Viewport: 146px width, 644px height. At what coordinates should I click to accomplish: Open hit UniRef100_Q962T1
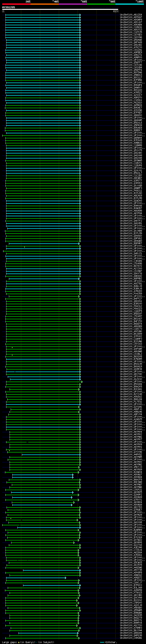[x=131, y=55]
